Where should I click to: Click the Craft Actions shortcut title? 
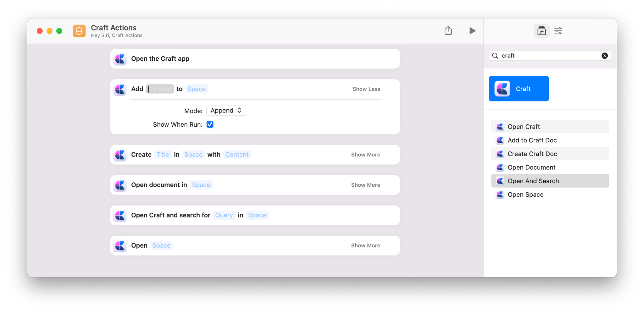(114, 28)
